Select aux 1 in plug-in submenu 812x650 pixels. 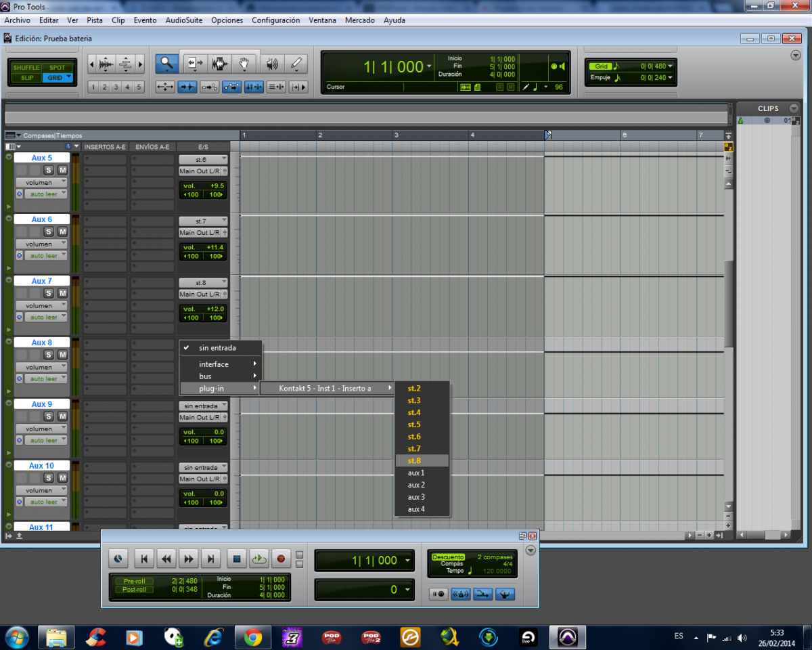(x=422, y=473)
